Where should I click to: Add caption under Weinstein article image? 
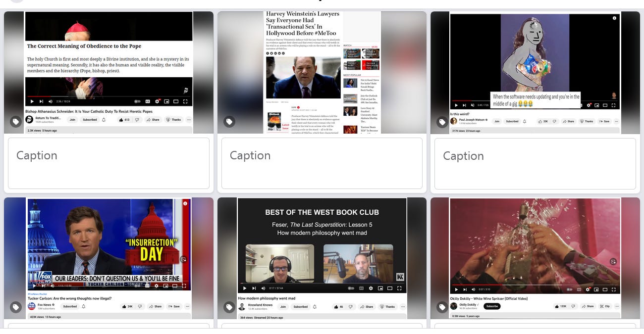point(322,163)
